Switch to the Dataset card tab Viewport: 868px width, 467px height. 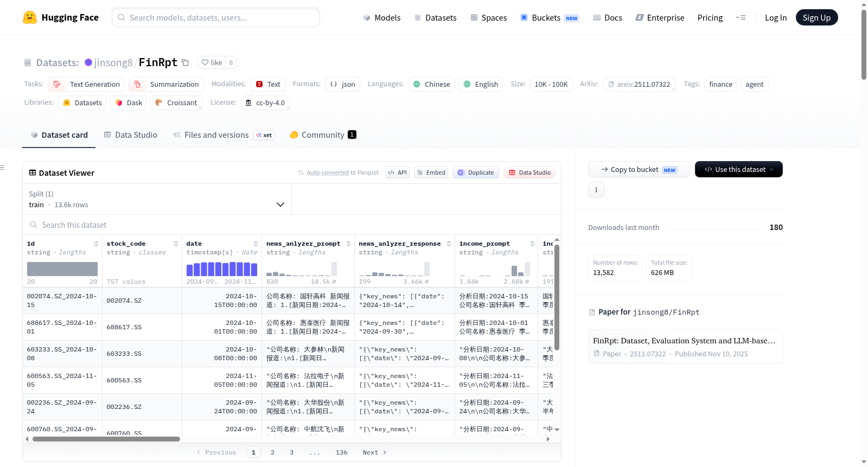[x=59, y=135]
